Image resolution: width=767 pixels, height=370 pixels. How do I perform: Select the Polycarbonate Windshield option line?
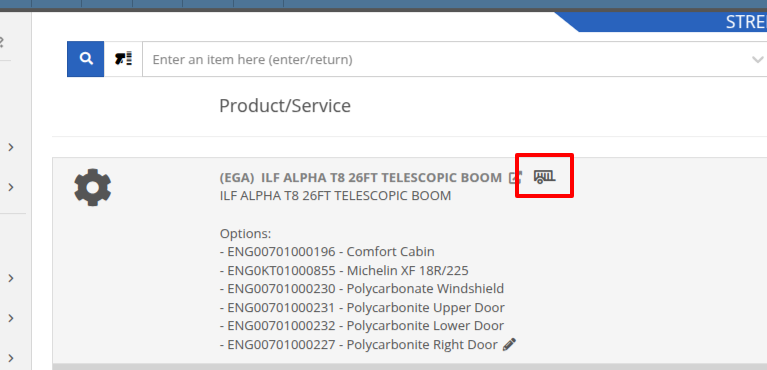point(362,289)
